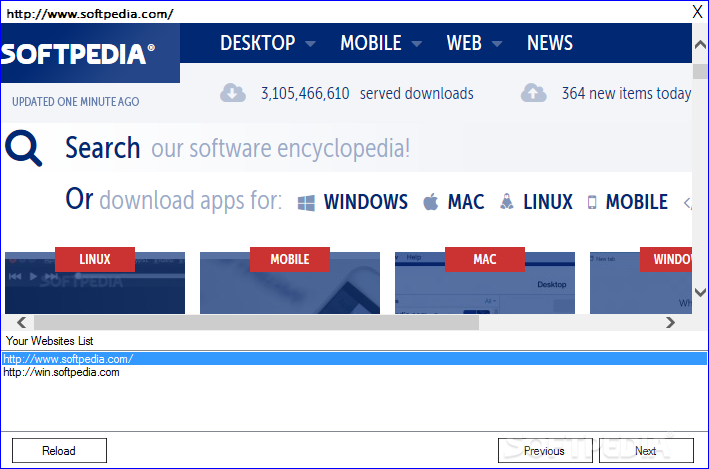709x469 pixels.
Task: Click the search magnifier icon
Action: pos(24,148)
